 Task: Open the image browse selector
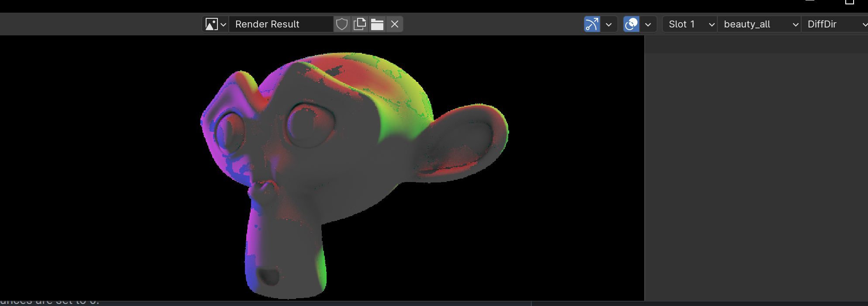(216, 24)
